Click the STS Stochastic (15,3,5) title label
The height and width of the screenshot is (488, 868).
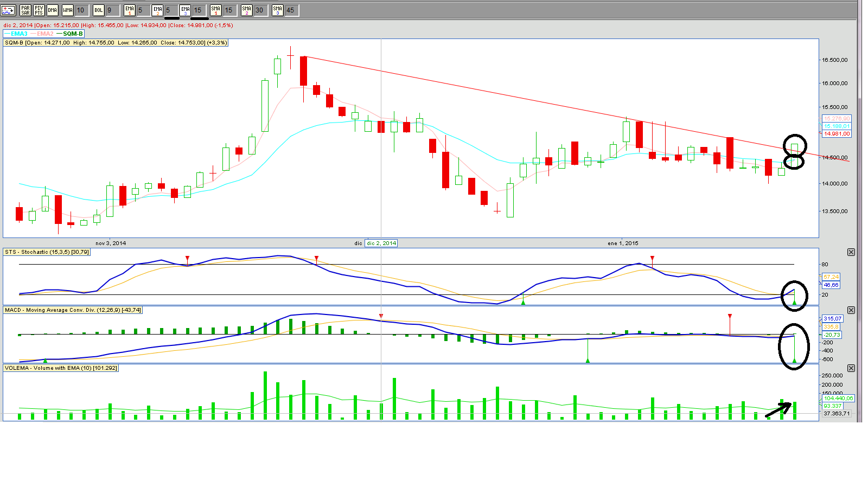[x=47, y=252]
